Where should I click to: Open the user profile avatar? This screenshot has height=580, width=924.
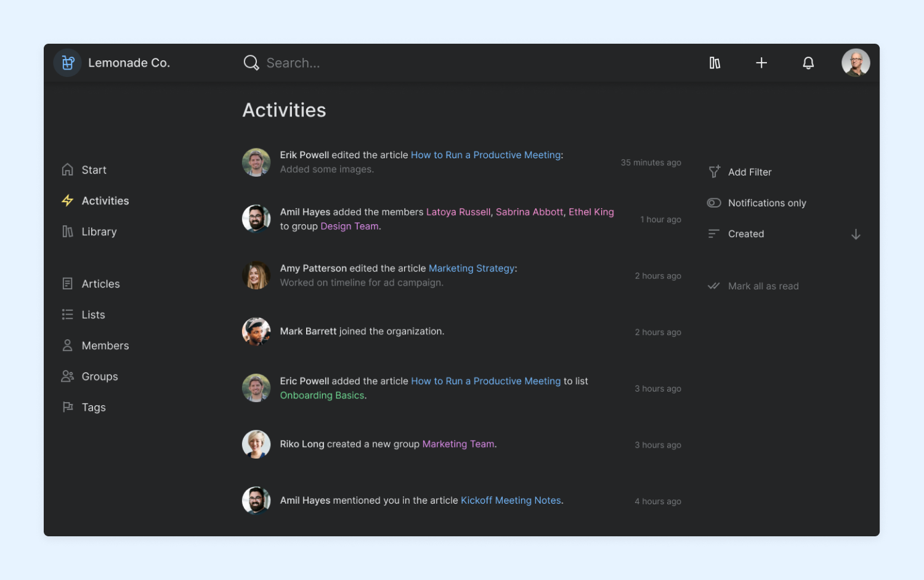pos(856,63)
